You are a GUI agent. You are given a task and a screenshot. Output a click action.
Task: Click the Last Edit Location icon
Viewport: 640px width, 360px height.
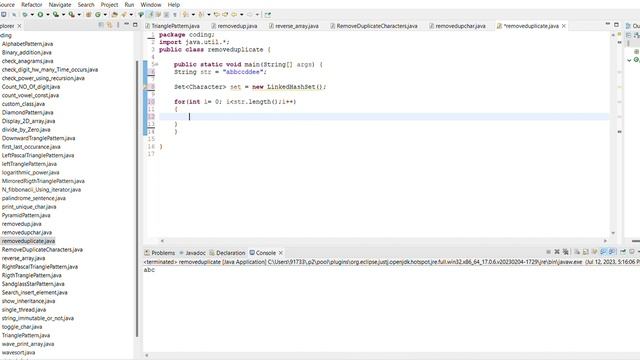click(216, 14)
